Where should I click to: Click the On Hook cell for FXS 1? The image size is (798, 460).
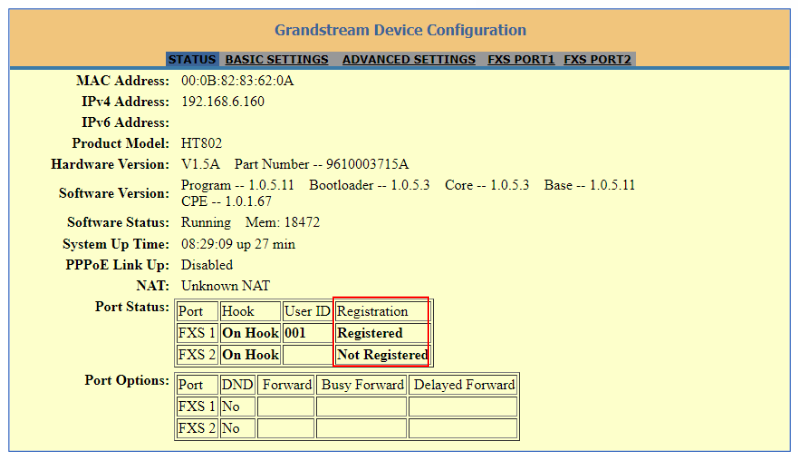click(250, 333)
